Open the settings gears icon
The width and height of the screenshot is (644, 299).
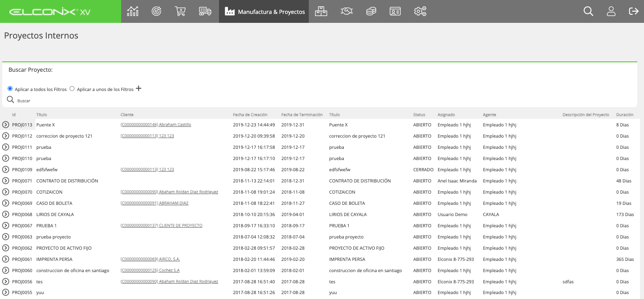pos(420,11)
